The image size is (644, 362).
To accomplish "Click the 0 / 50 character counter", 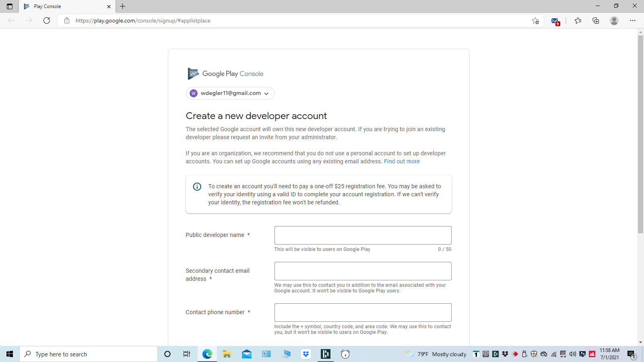I will click(x=444, y=249).
